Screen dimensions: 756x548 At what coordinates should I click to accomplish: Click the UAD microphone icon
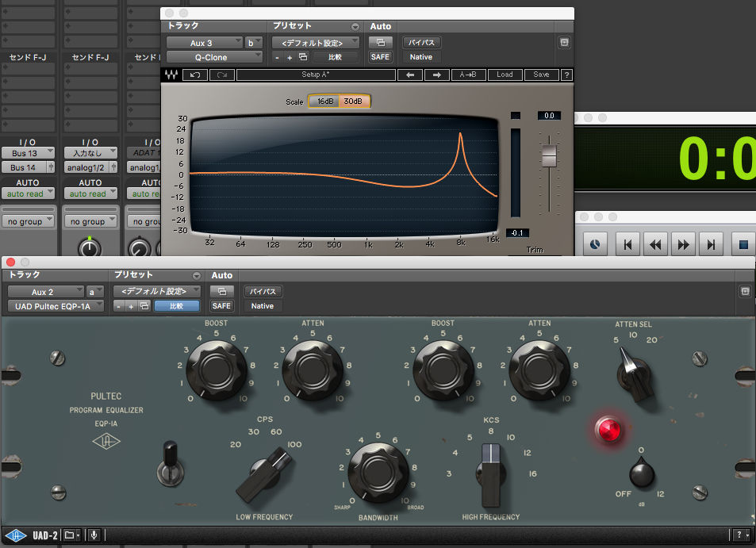[x=94, y=535]
